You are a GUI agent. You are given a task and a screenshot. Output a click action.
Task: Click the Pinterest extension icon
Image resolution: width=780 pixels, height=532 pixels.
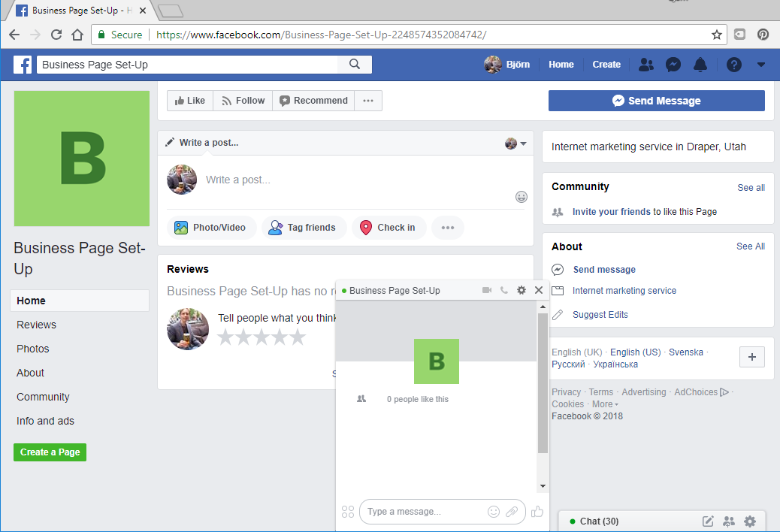[763, 35]
